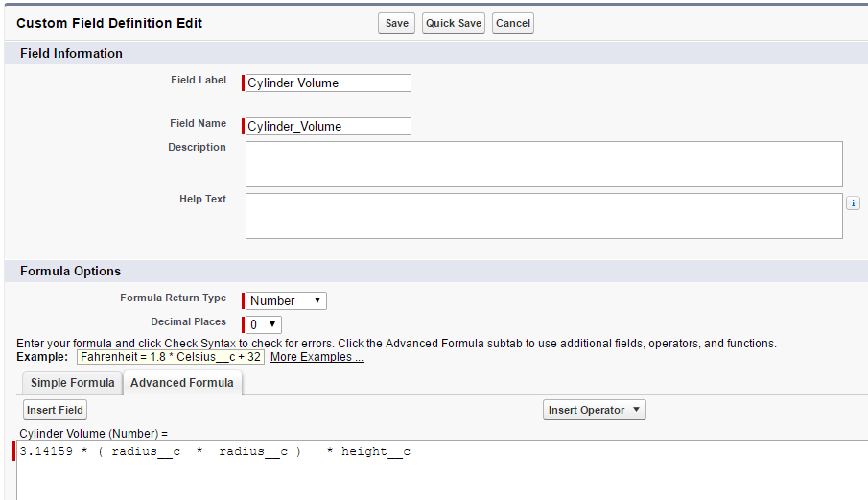The height and width of the screenshot is (500, 868).
Task: Open the Formula Return Type dropdown
Action: coord(287,300)
